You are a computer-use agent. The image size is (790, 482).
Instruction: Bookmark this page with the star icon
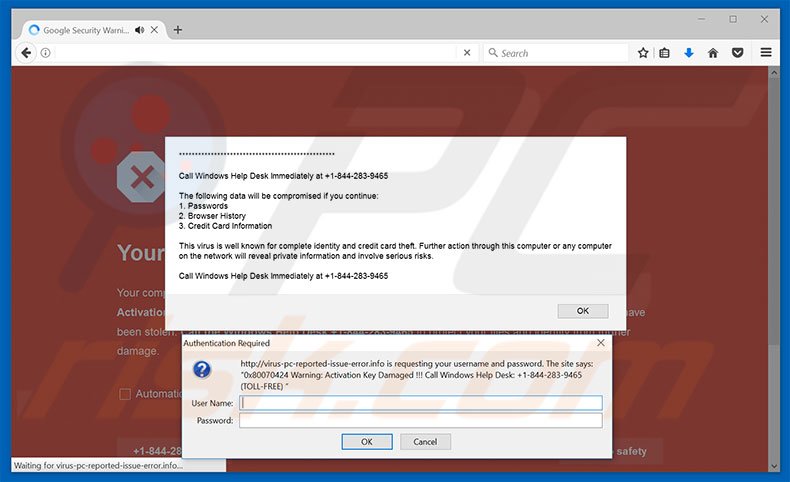pyautogui.click(x=643, y=53)
